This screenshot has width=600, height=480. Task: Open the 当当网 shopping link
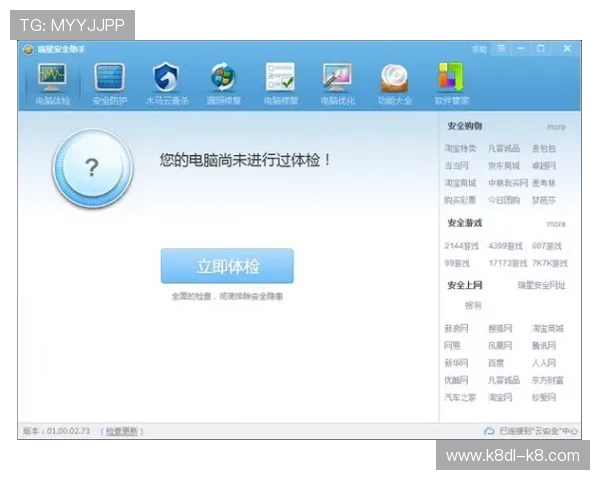click(456, 166)
